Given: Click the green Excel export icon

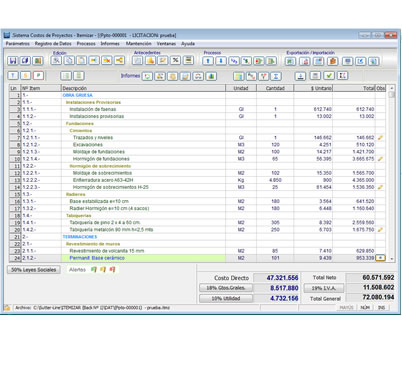Looking at the screenshot, I should [x=290, y=61].
